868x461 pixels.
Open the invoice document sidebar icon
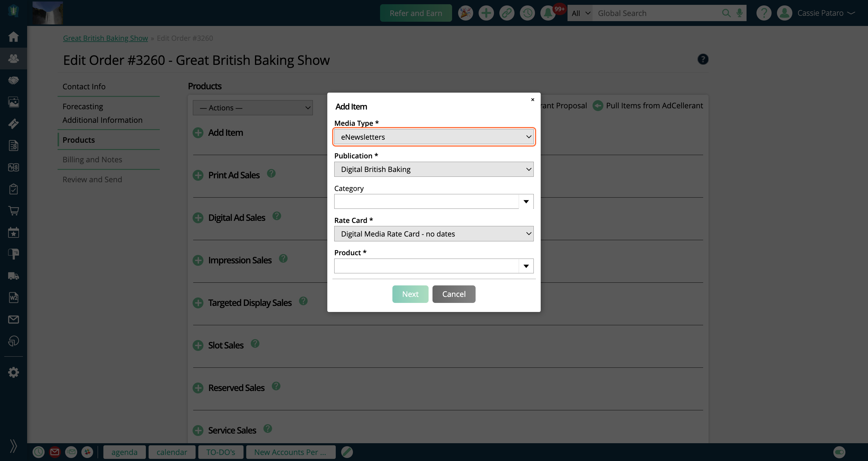[x=14, y=145]
